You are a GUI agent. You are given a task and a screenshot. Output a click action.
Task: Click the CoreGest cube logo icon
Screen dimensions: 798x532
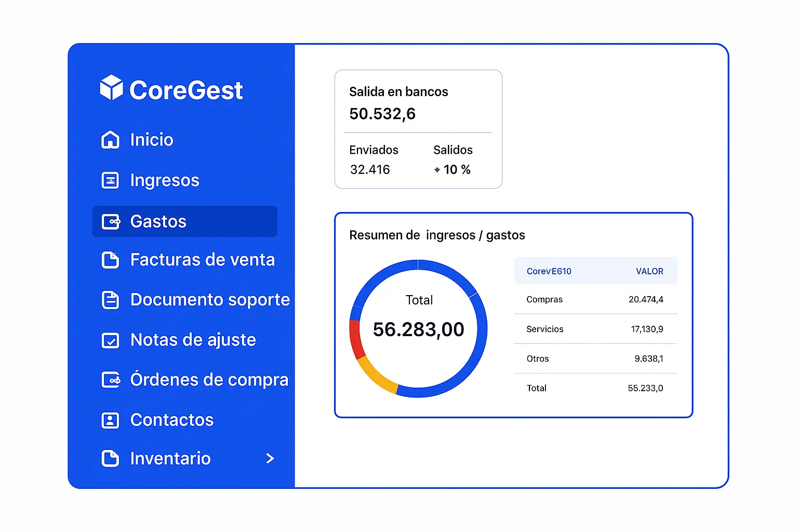[x=111, y=87]
